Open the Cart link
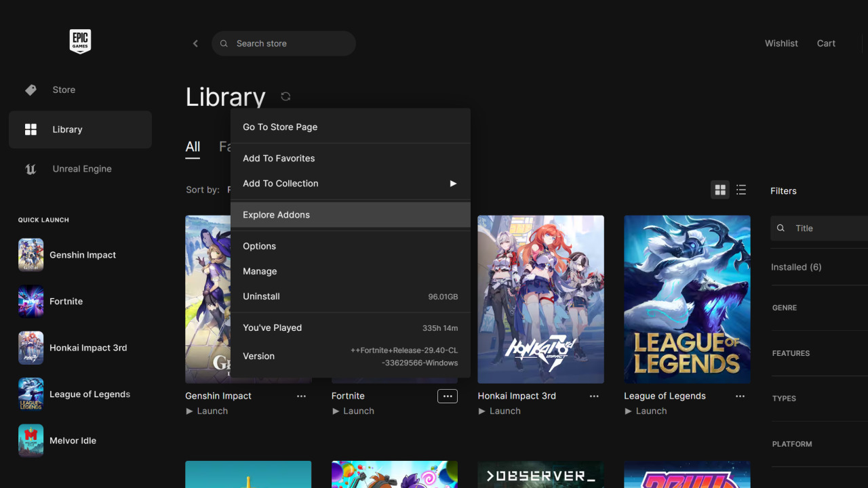Image resolution: width=868 pixels, height=488 pixels. coord(826,43)
